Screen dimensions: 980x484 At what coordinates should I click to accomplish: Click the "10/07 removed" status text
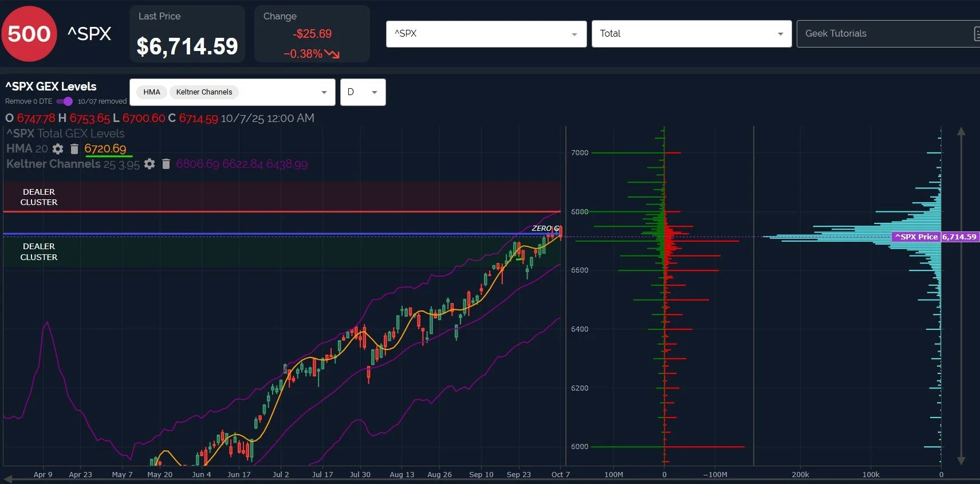click(102, 101)
